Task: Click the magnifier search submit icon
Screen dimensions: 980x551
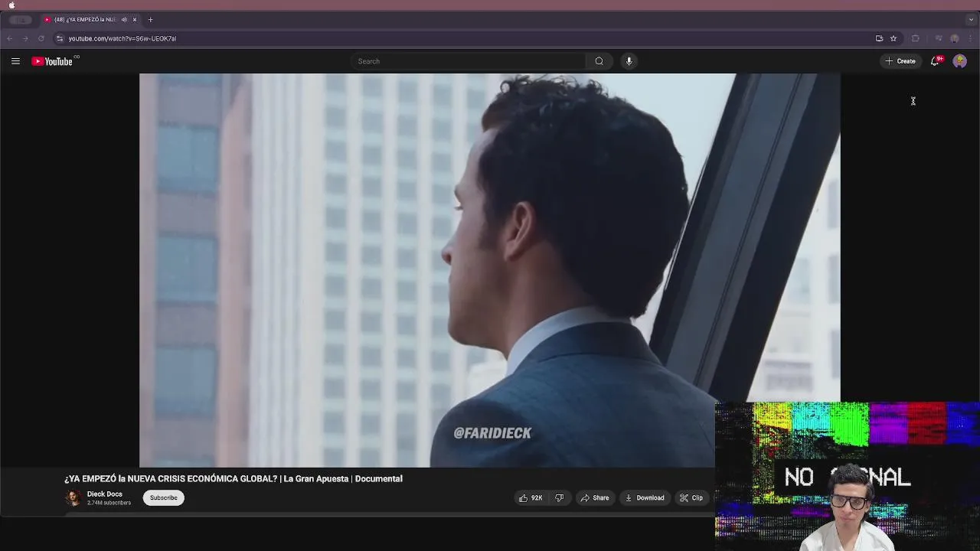Action: coord(599,61)
